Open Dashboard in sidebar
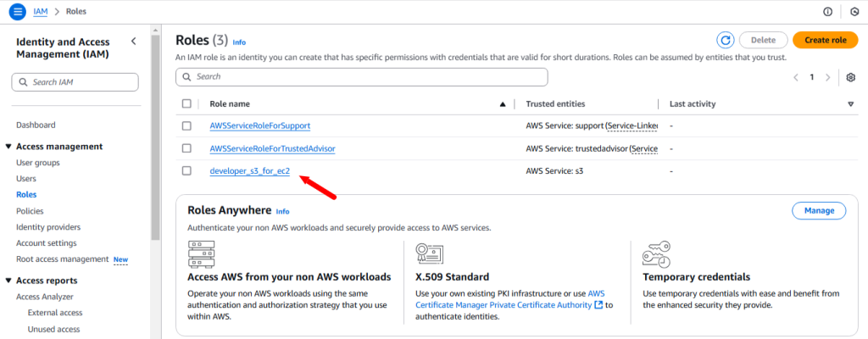 36,125
